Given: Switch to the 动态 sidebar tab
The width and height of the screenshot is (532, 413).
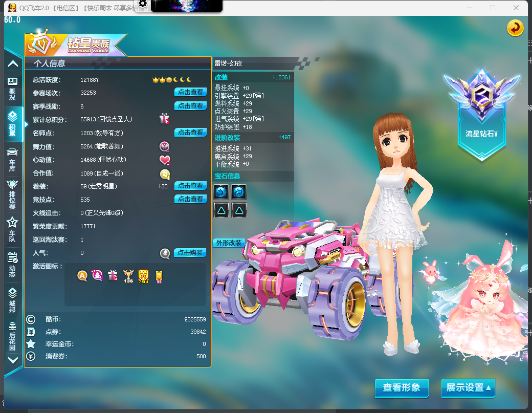Looking at the screenshot, I should click(x=13, y=265).
